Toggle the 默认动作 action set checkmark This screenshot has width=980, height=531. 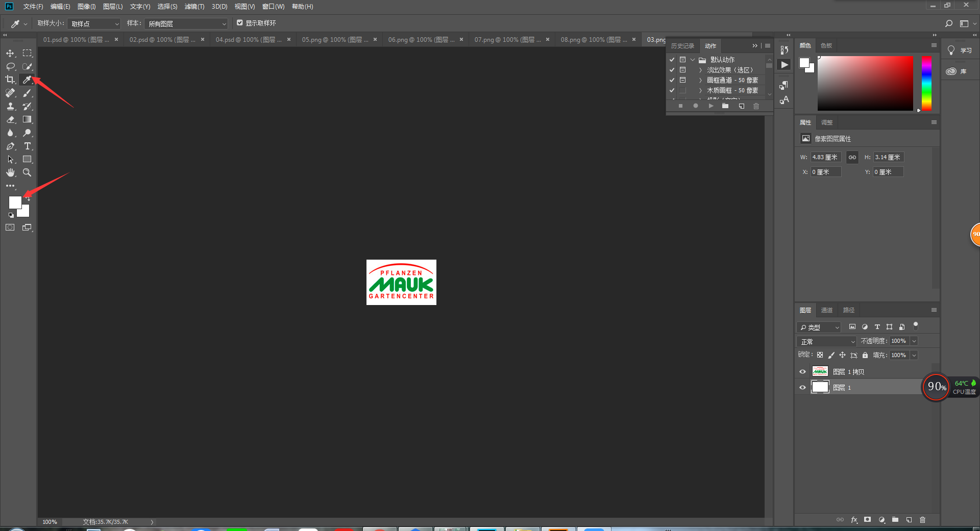click(672, 60)
